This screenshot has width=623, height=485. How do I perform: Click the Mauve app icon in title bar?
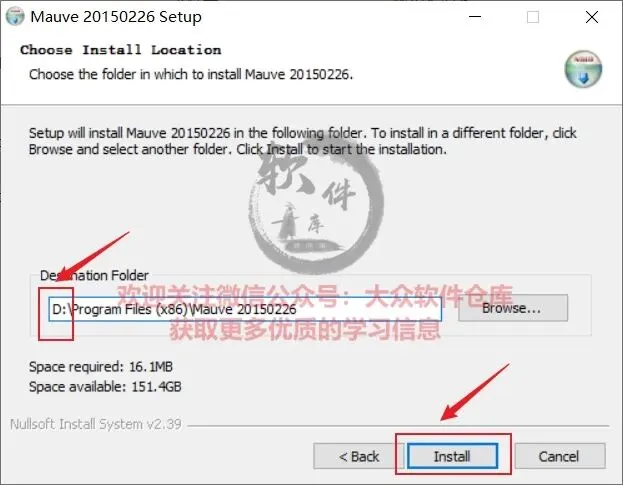[x=15, y=16]
